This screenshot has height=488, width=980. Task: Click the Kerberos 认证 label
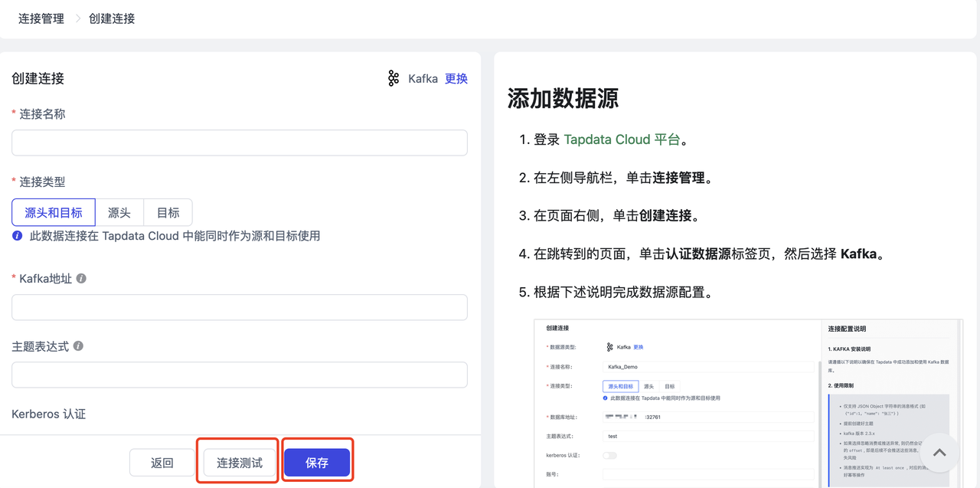pos(49,414)
